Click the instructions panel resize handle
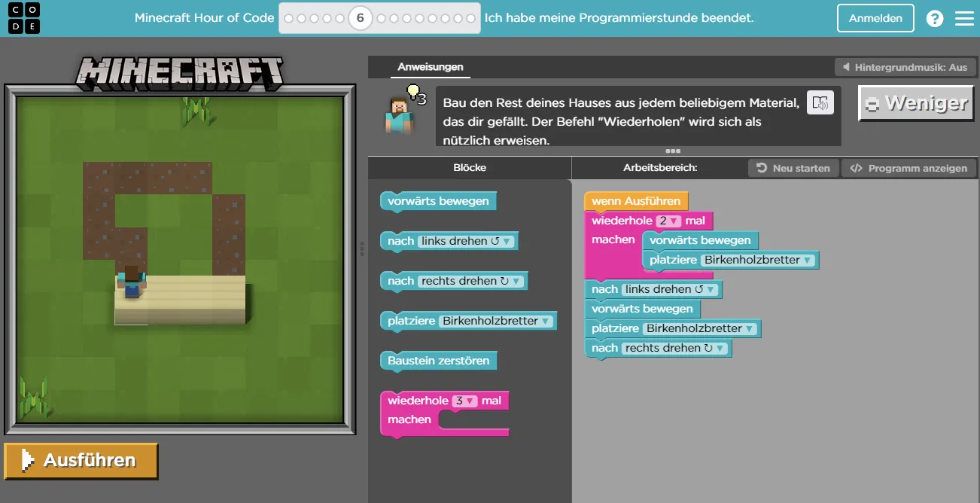This screenshot has width=980, height=503. (x=673, y=151)
